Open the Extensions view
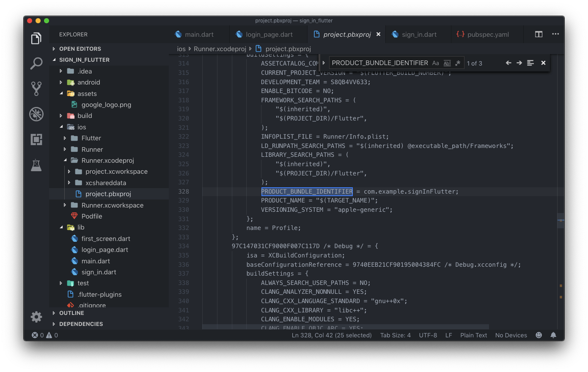 36,139
